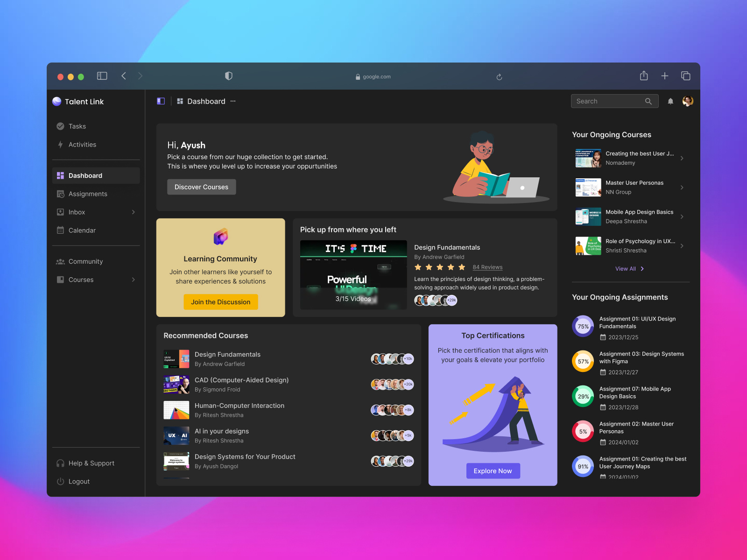Click the Logout power icon
Screen dimensions: 747x560
[61, 481]
